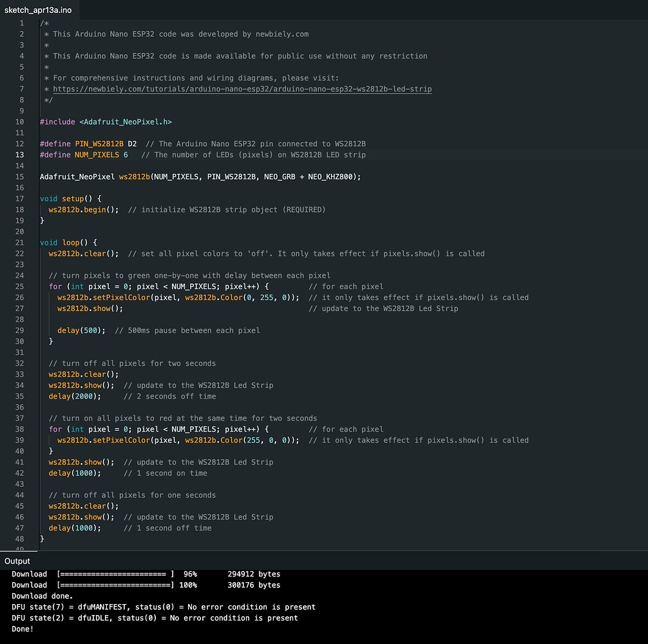Click the delay(500) statement

(82, 330)
